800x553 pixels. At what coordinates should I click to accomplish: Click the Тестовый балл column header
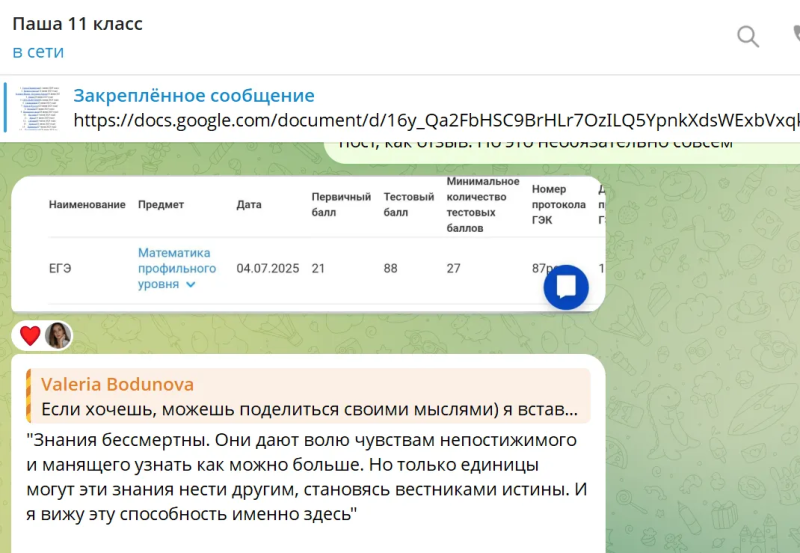coord(409,205)
